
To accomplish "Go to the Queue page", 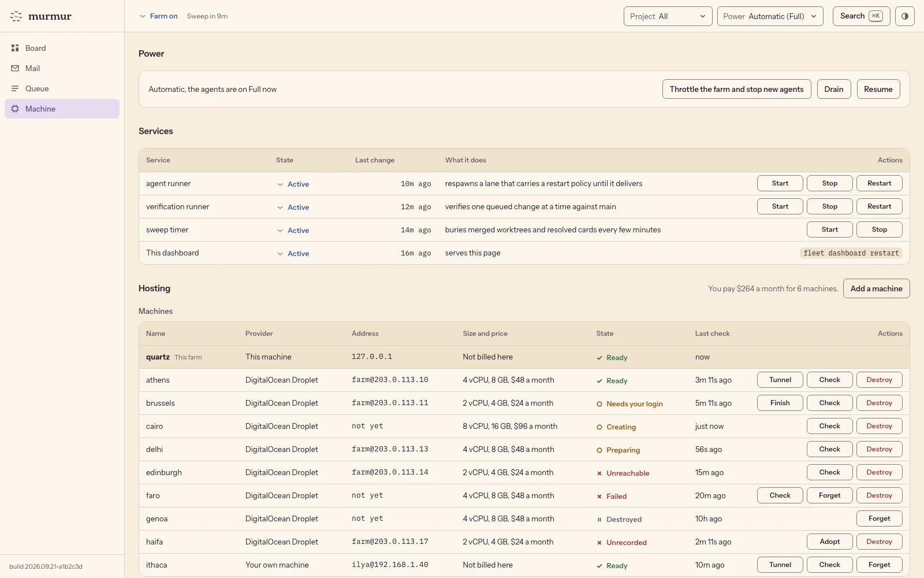I will point(62,88).
